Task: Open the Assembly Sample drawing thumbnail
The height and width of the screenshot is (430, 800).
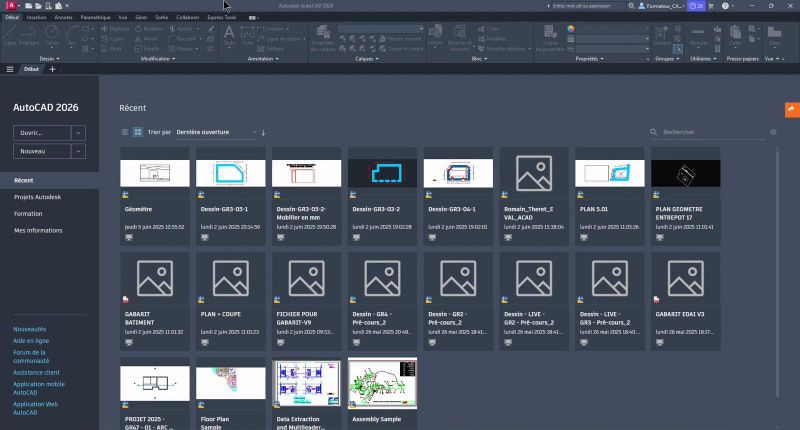Action: [382, 384]
